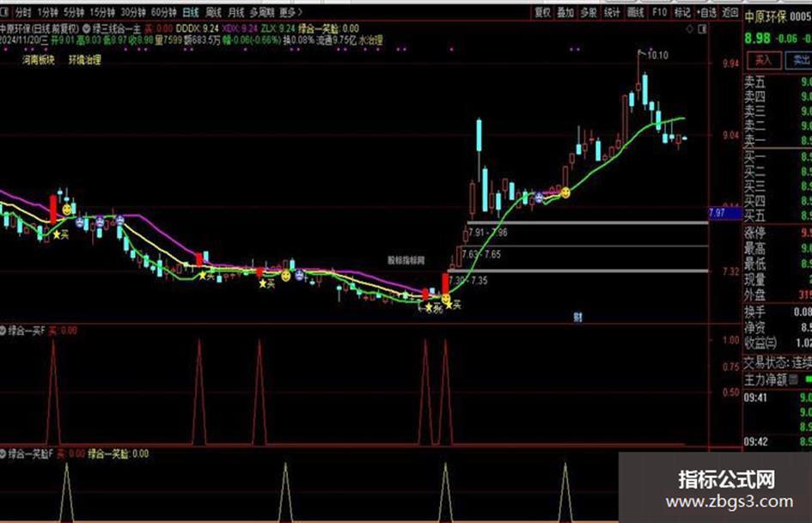Viewport: 812px width, 523px height.
Task: Switch to the 周线 weekly tab
Action: click(x=213, y=11)
